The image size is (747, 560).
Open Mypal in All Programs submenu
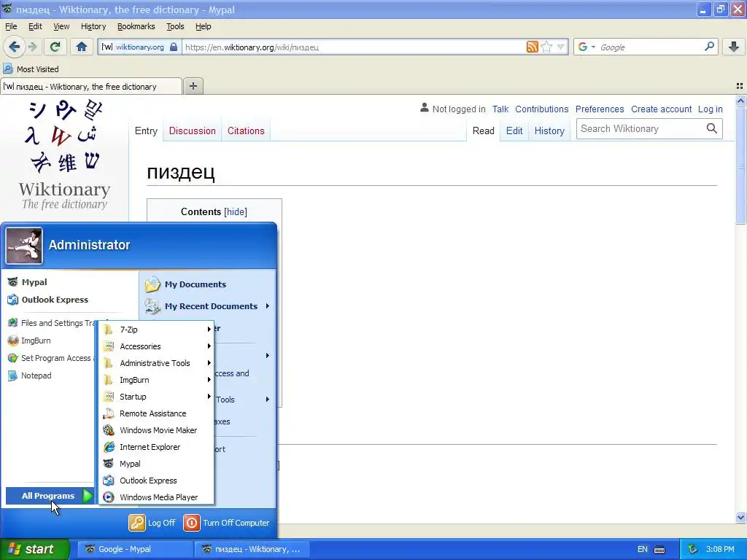pos(156,463)
